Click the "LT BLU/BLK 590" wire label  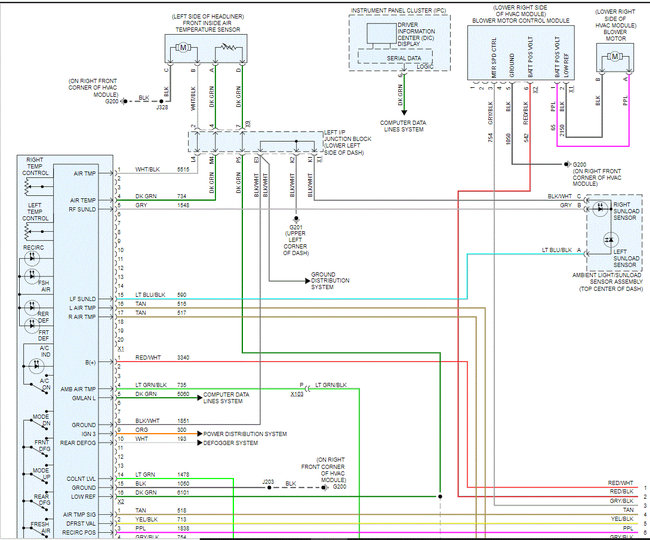(x=161, y=295)
